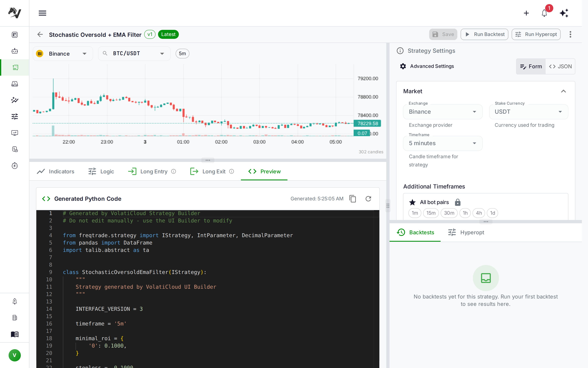Click the chart and code panel divider handle

pos(208,160)
